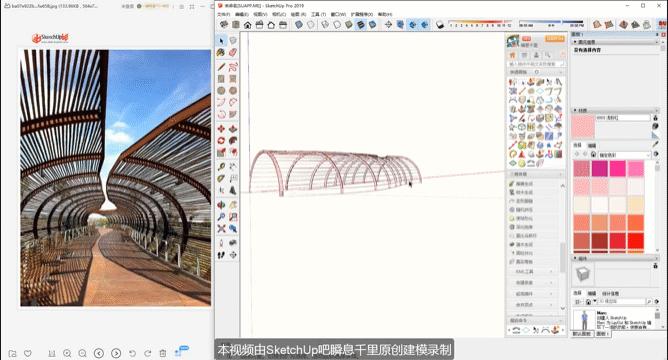Toggle the X-ray face style button

tap(299, 25)
